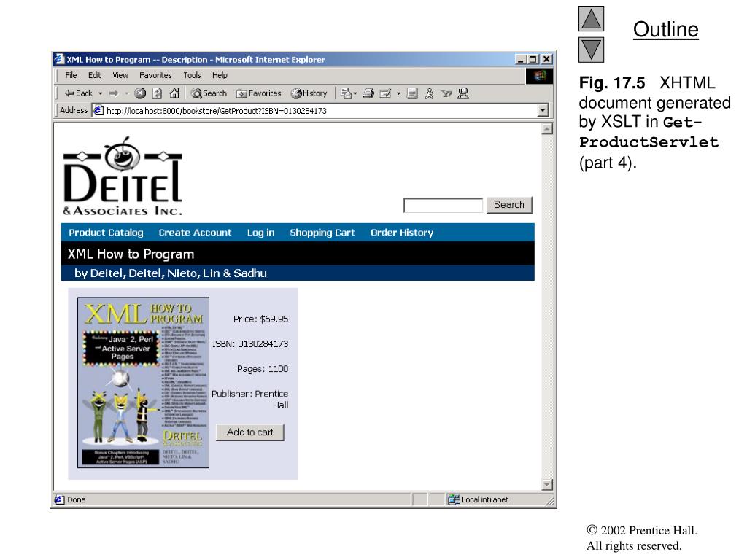Focus the bookstore search text field
This screenshot has height=560, width=747.
pyautogui.click(x=443, y=205)
